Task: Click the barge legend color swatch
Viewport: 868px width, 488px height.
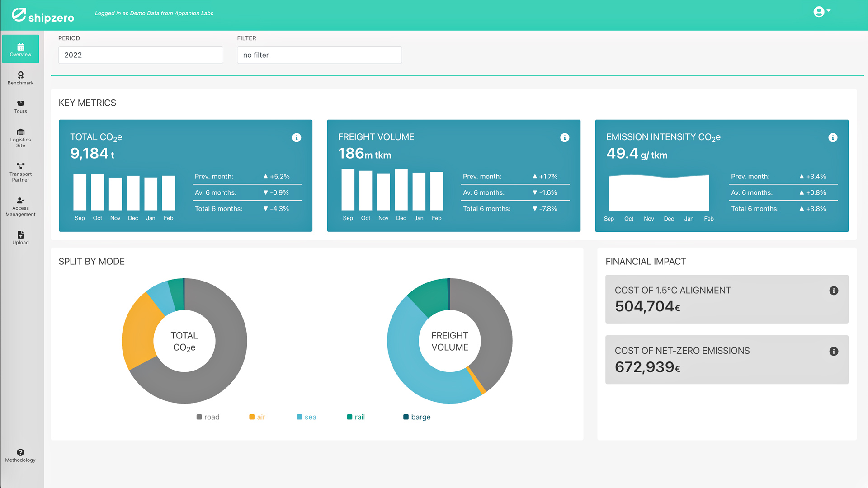Action: click(406, 417)
